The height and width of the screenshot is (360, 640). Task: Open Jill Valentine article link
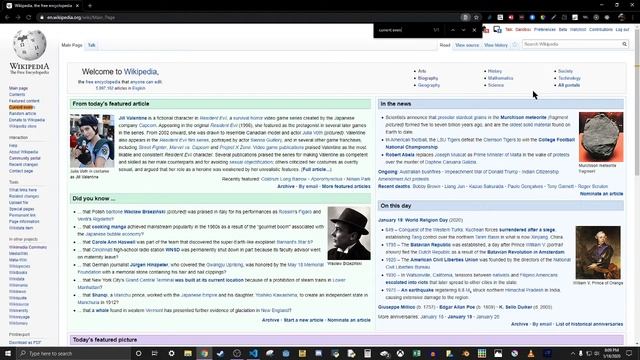(133, 118)
